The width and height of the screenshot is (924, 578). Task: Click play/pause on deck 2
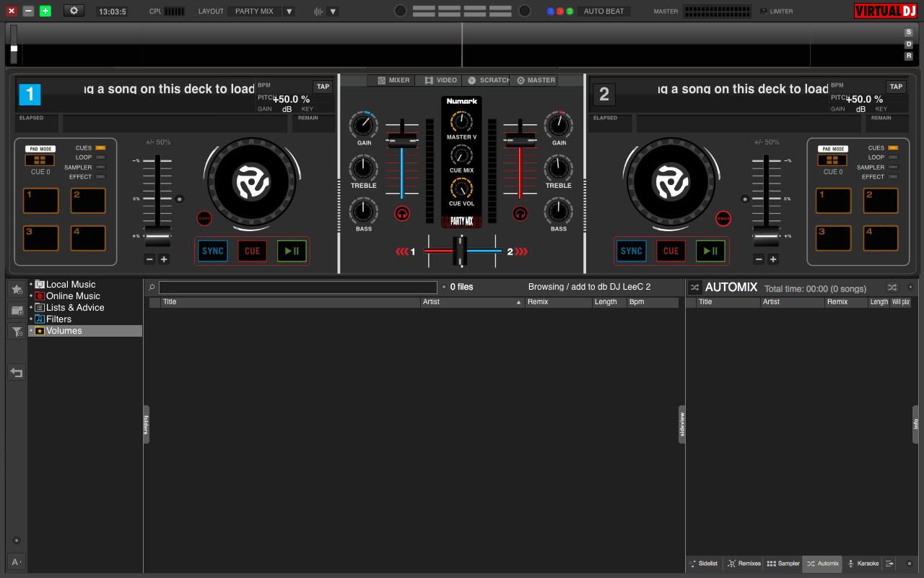click(710, 251)
